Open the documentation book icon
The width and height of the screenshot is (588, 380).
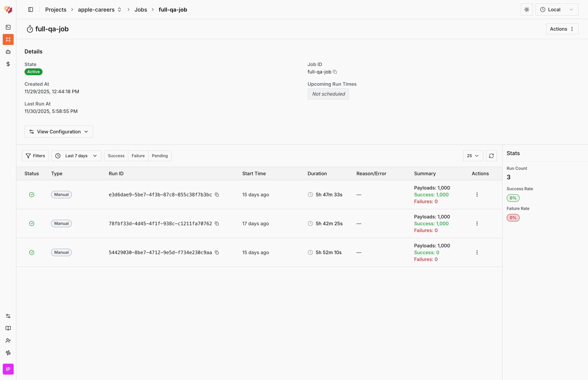[x=8, y=328]
